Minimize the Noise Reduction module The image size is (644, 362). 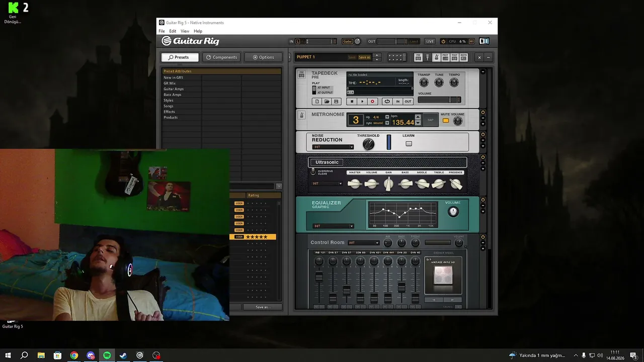[x=483, y=140]
